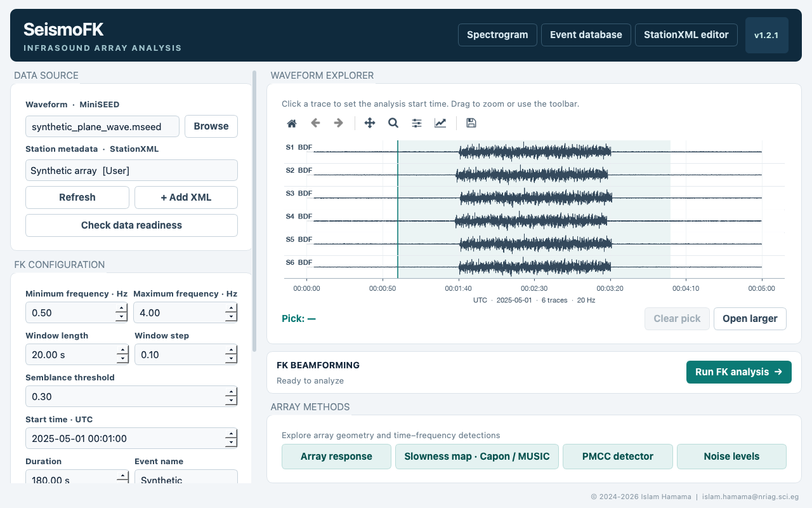Increase Maximum frequency value
The height and width of the screenshot is (508, 812).
click(x=232, y=308)
